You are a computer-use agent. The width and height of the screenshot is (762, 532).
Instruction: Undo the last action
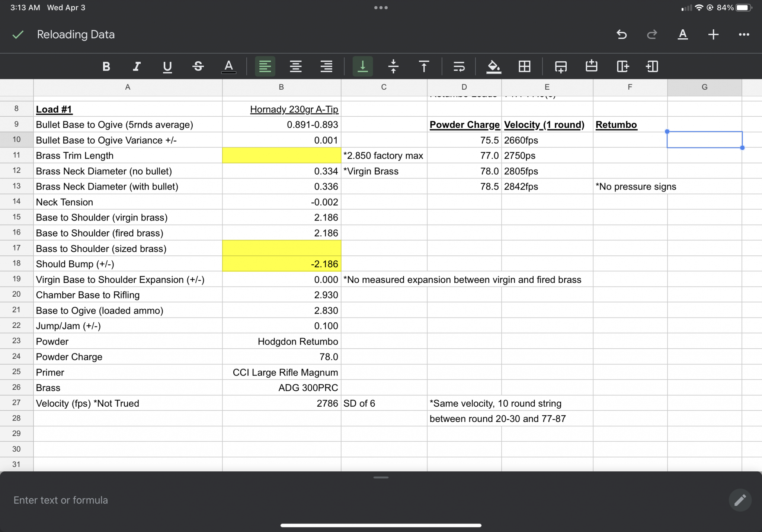(x=621, y=35)
